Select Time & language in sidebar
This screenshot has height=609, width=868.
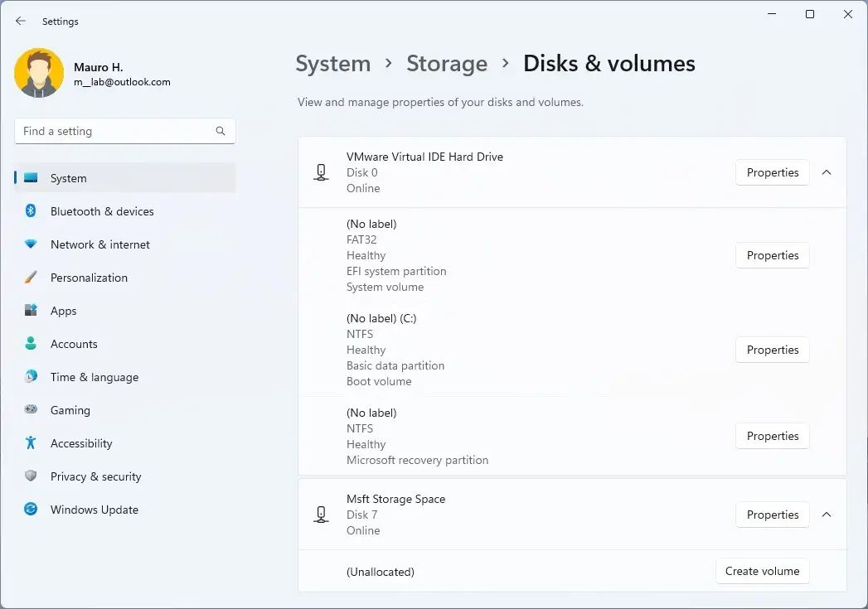tap(94, 377)
